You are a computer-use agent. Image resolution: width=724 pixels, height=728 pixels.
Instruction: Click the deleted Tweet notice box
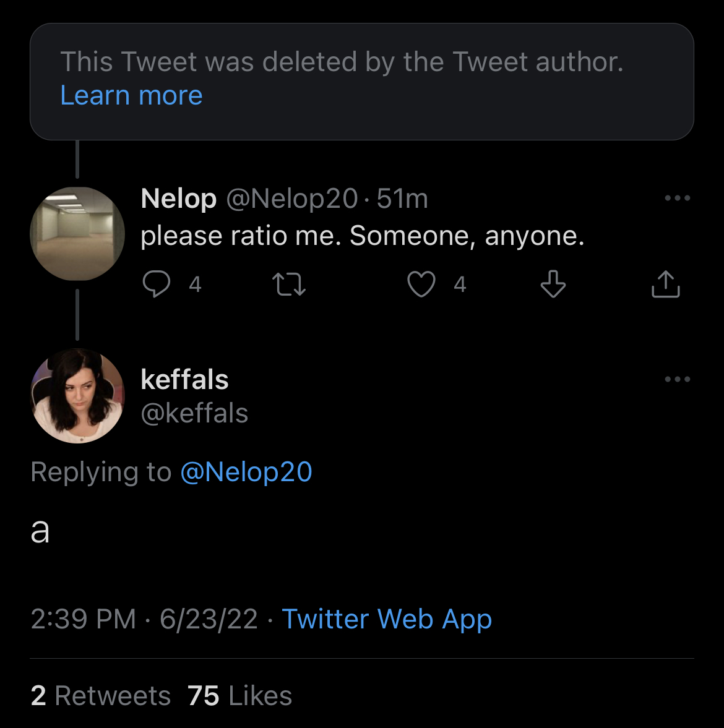click(x=362, y=82)
